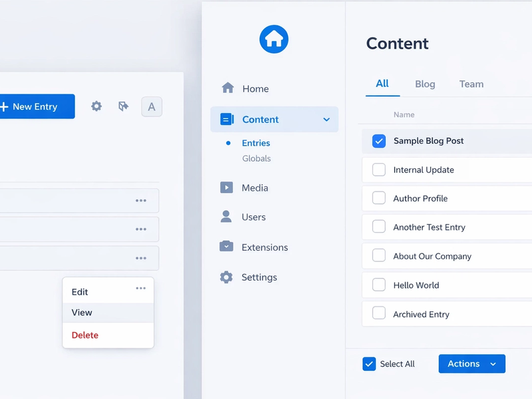The image size is (532, 399).
Task: Check the Archived Entry checkbox
Action: tap(378, 313)
